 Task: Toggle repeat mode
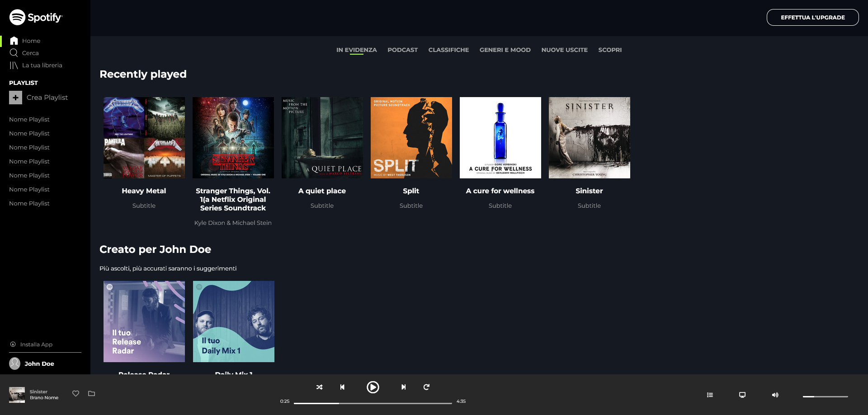coord(426,387)
